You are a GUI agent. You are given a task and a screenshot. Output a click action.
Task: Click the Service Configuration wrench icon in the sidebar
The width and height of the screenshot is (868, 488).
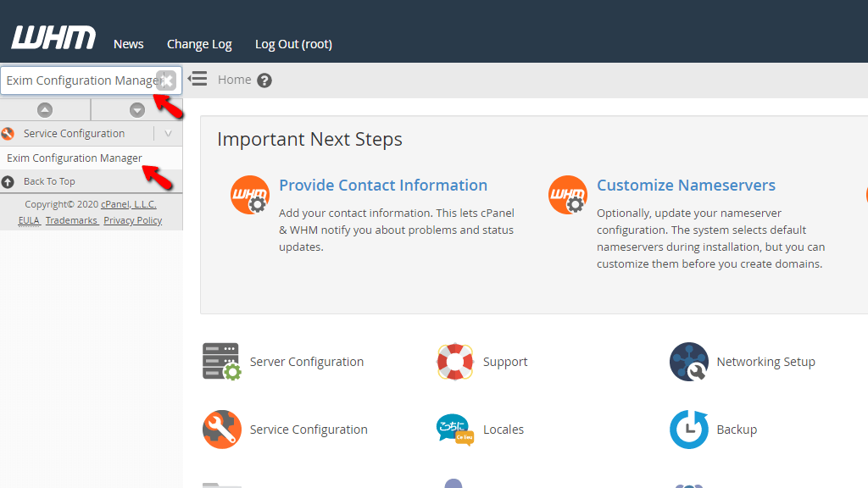coord(8,133)
